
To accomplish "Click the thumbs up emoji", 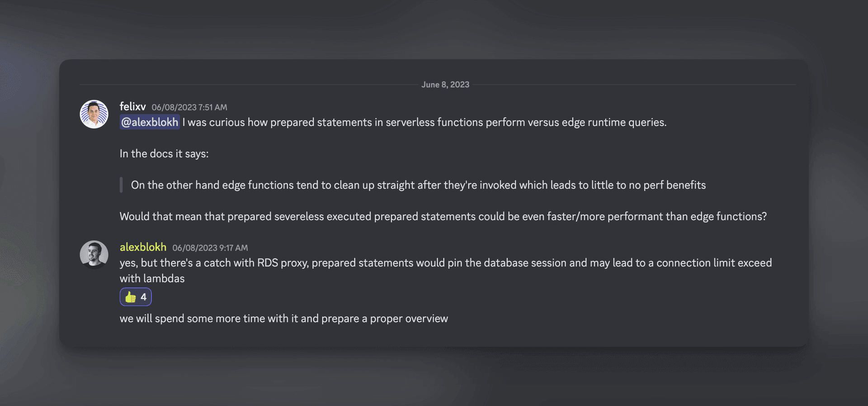I will 130,297.
